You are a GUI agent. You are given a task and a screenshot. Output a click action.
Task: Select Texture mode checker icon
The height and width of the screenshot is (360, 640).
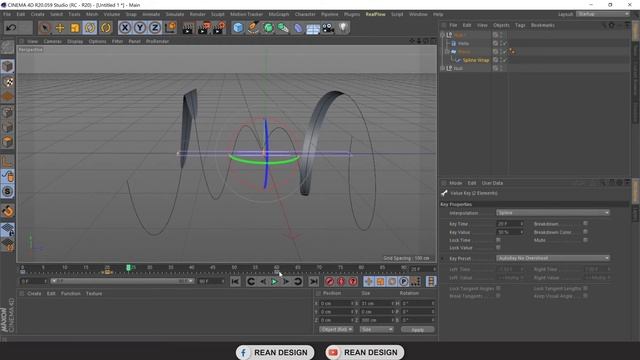click(x=7, y=82)
